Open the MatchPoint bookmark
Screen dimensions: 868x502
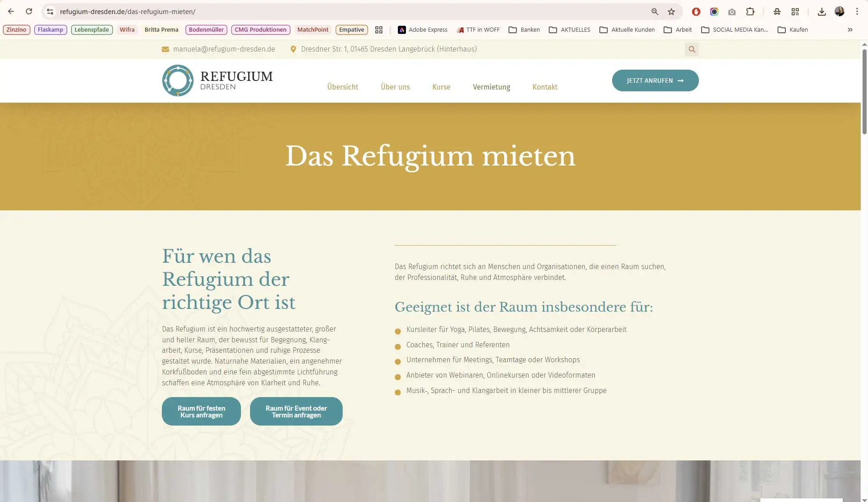(313, 30)
